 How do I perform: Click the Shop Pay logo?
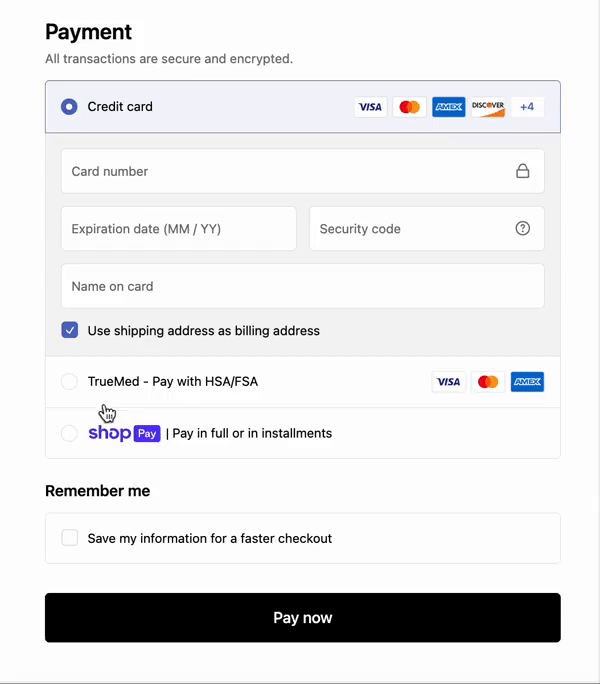[124, 433]
